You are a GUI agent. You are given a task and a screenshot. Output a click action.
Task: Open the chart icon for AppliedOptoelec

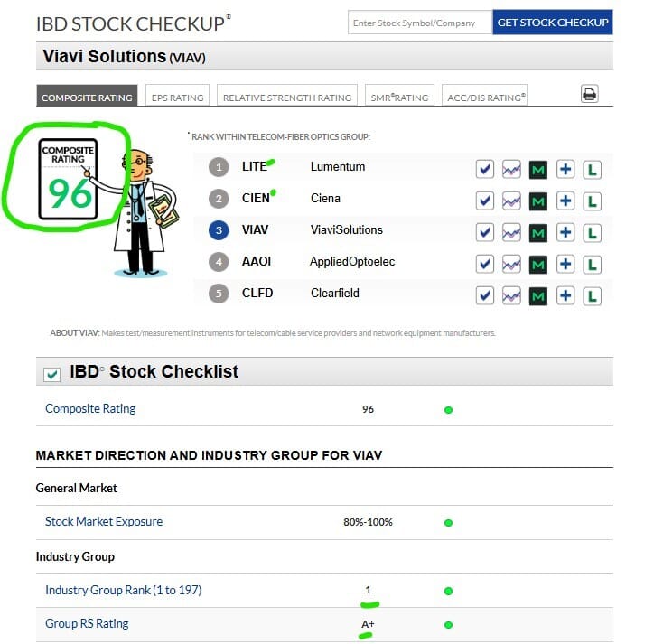[511, 265]
